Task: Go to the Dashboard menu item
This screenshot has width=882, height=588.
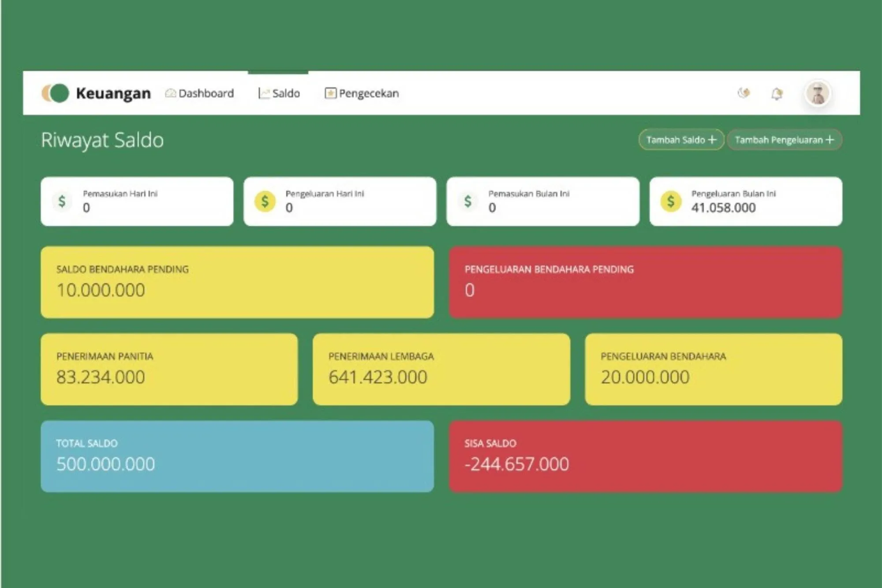Action: 206,93
